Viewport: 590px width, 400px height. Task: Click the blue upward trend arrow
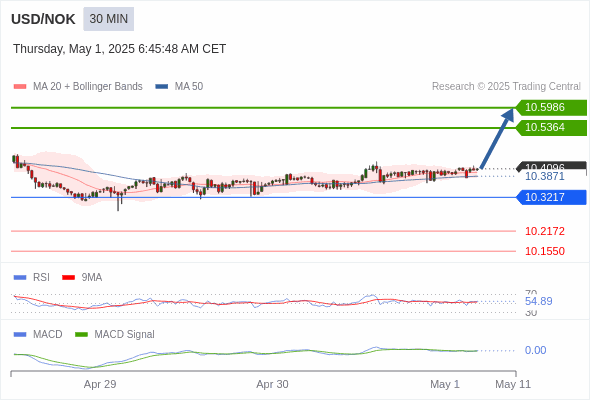[x=497, y=138]
